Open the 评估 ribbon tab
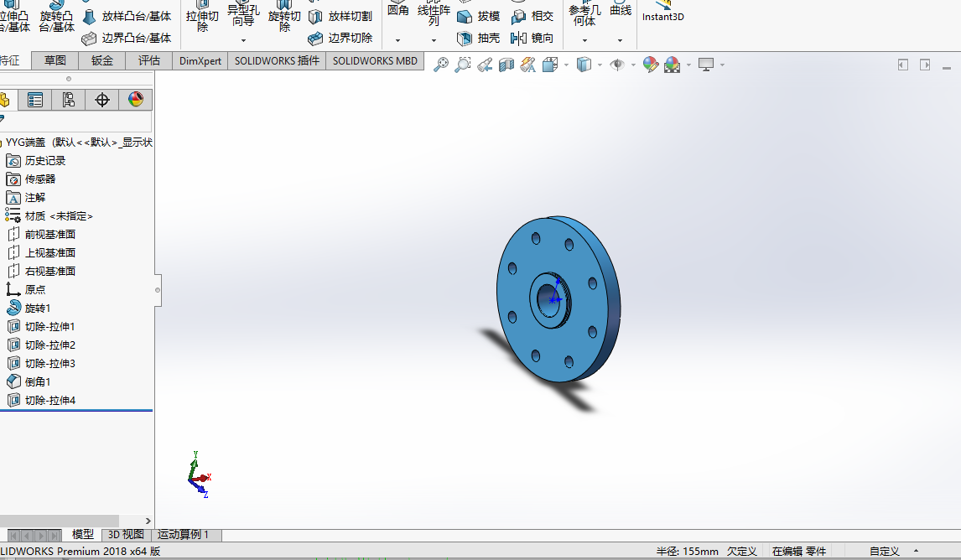Screen dimensions: 961x560 coord(148,60)
